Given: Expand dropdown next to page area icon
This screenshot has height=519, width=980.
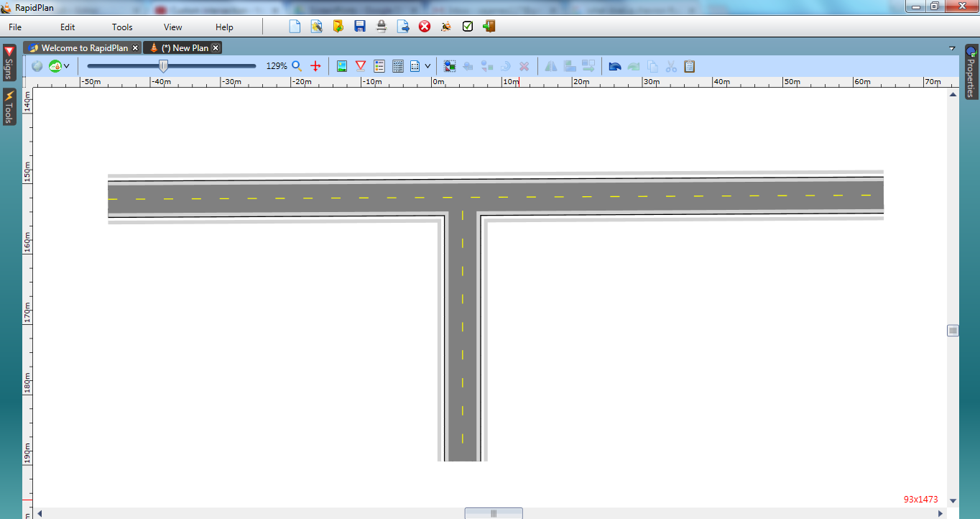Looking at the screenshot, I should pyautogui.click(x=427, y=66).
